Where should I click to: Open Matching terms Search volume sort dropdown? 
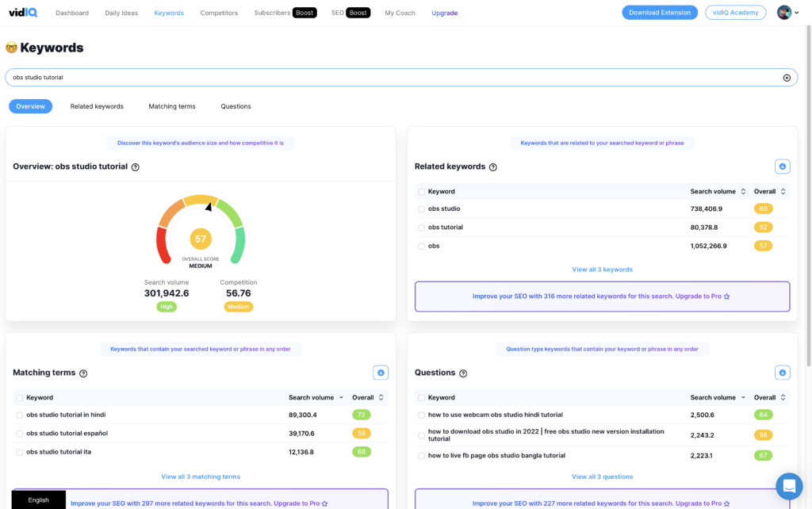pos(341,398)
